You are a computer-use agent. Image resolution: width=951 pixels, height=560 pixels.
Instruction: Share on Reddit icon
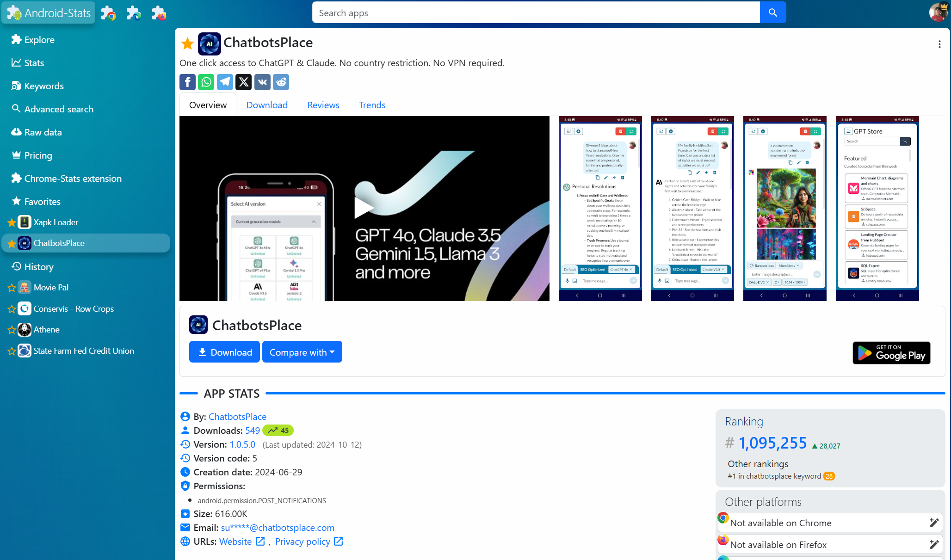coord(281,82)
